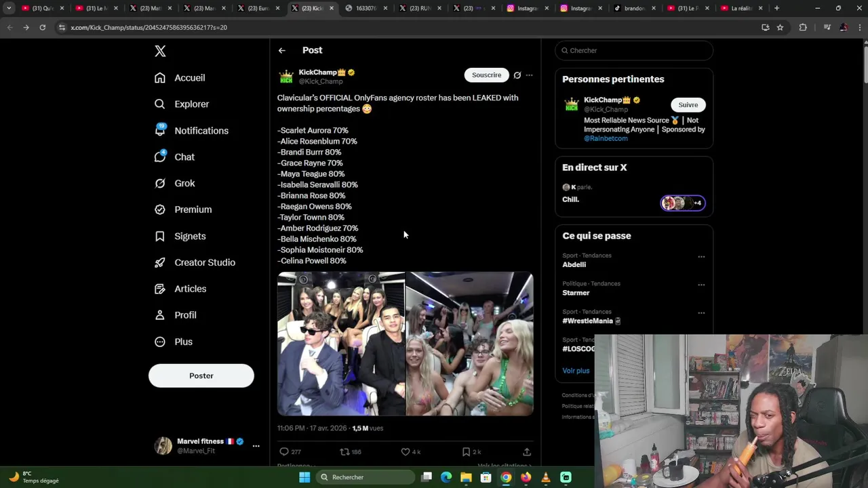Open more options for #WrestleMania trend
This screenshot has height=488, width=868.
pos(701,313)
